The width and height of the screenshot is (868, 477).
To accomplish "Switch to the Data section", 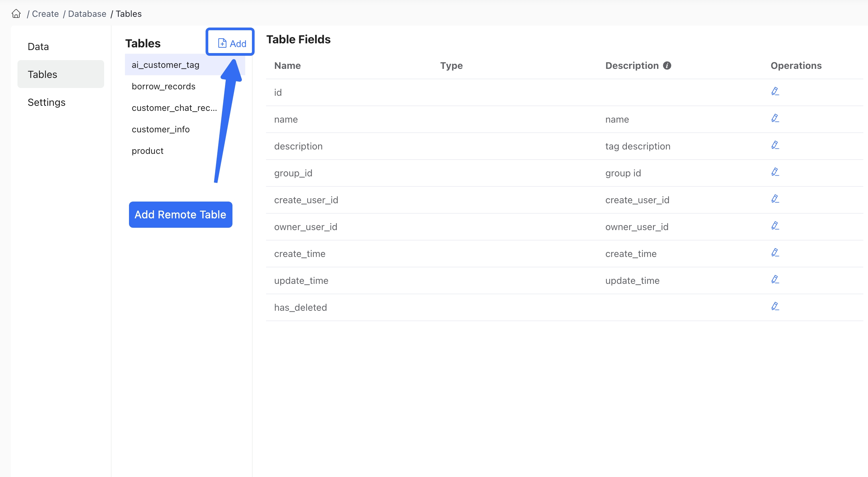I will click(61, 46).
